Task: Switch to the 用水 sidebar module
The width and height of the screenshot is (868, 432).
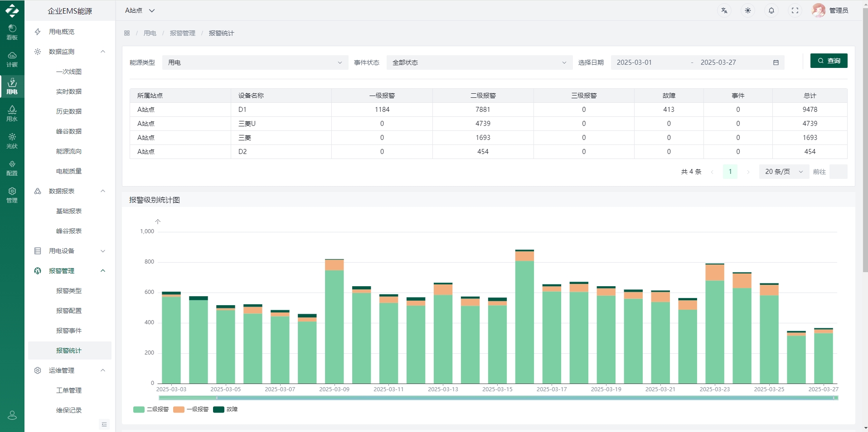Action: pyautogui.click(x=12, y=114)
